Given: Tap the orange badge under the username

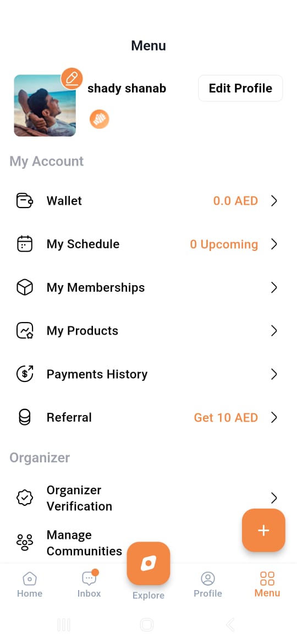Looking at the screenshot, I should coord(100,119).
